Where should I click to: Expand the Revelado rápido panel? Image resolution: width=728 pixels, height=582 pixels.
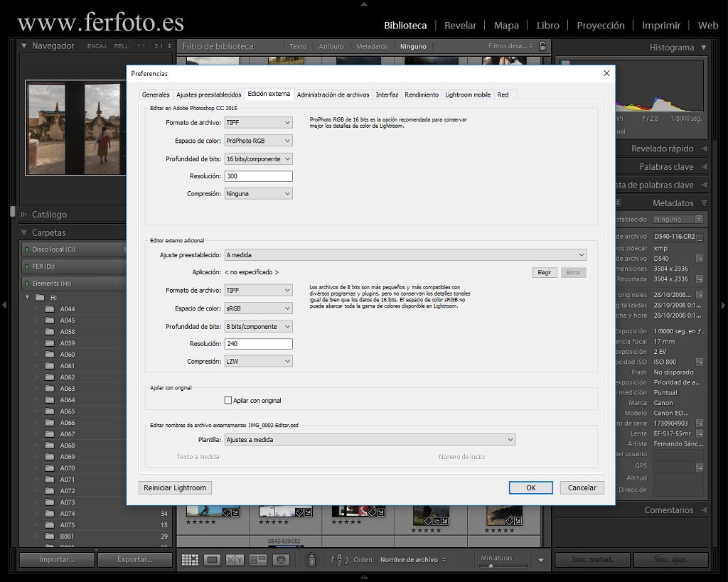coord(705,149)
